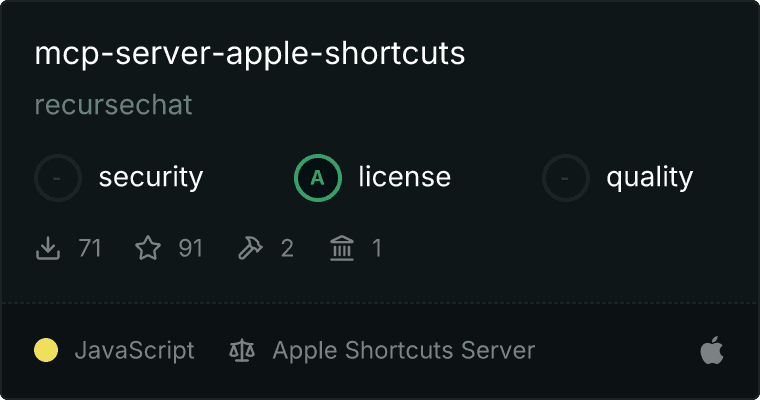The width and height of the screenshot is (760, 400).
Task: Click the balance scale license icon
Action: [242, 350]
